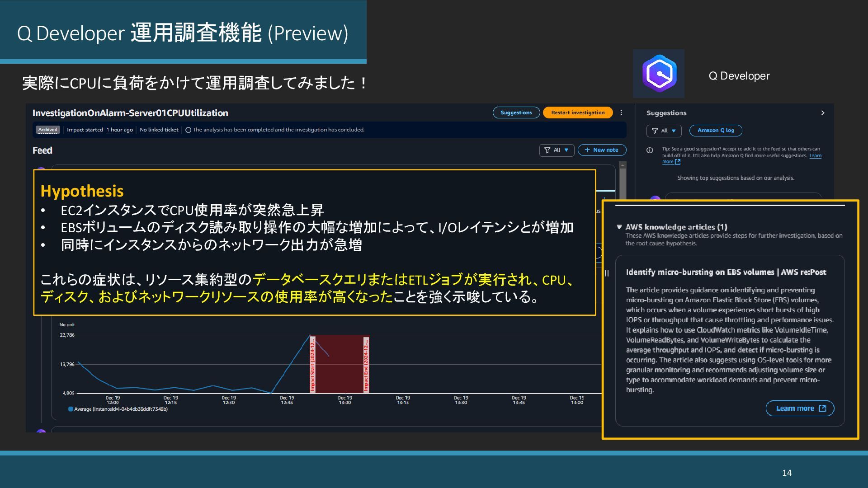Click the funnel icon in Suggestions filter
This screenshot has height=488, width=868.
pos(655,131)
